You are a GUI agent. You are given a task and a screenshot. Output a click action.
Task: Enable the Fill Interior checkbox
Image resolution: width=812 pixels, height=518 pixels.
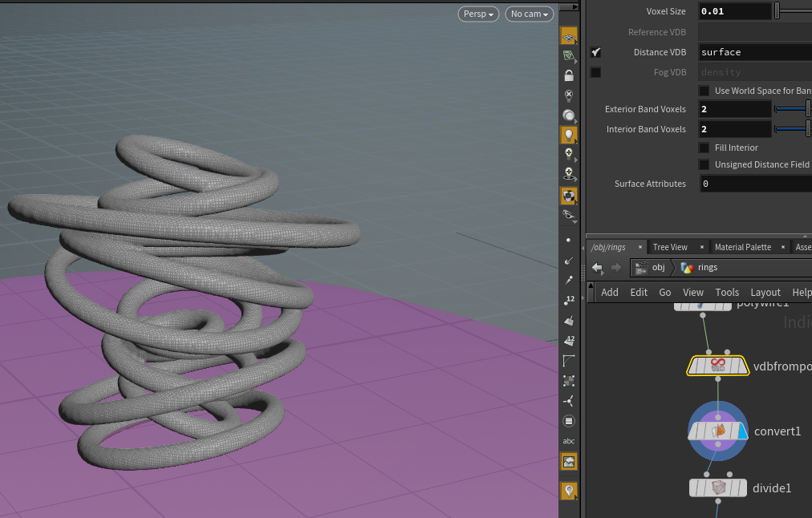click(x=704, y=148)
